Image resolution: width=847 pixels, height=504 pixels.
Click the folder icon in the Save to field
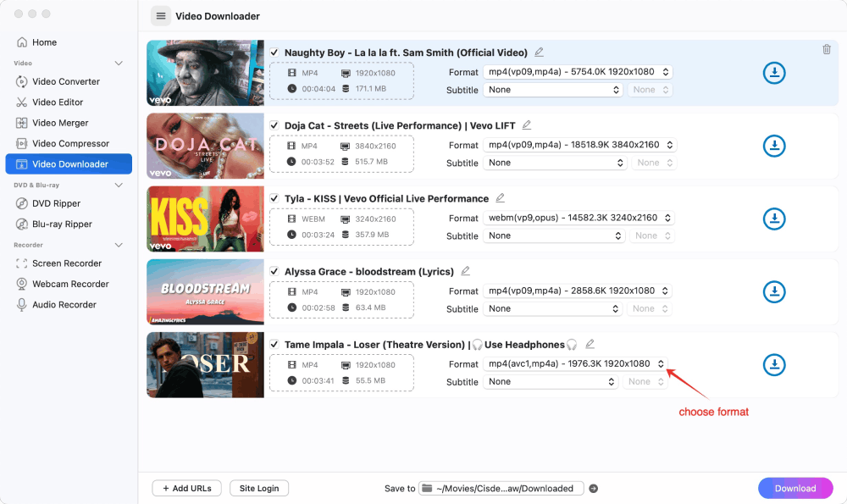click(x=427, y=489)
